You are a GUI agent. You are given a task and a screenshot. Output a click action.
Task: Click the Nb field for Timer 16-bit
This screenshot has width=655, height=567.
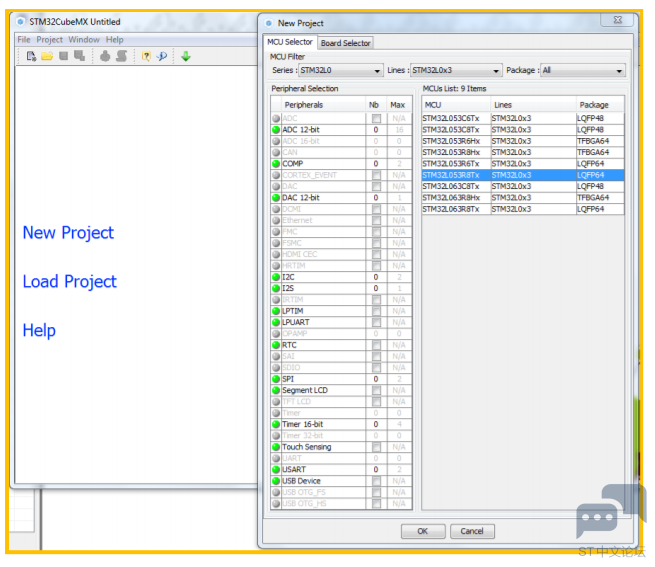pyautogui.click(x=376, y=424)
